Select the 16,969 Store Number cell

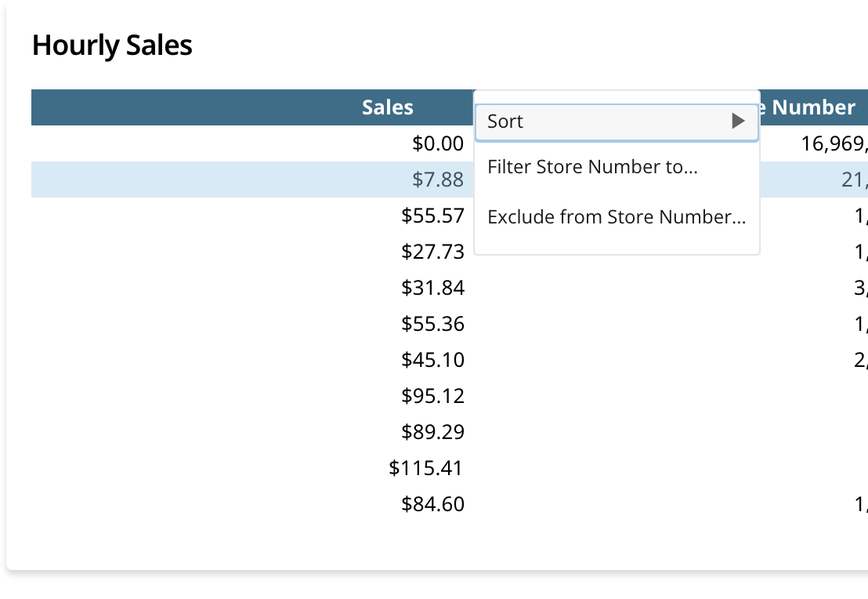[x=834, y=143]
